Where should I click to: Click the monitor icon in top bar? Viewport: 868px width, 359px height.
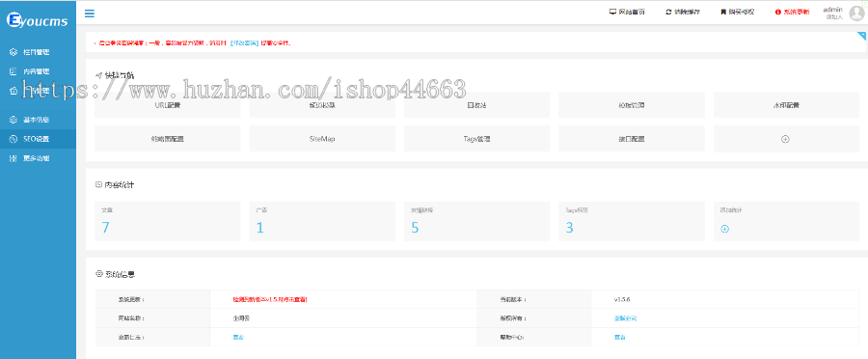pos(612,12)
